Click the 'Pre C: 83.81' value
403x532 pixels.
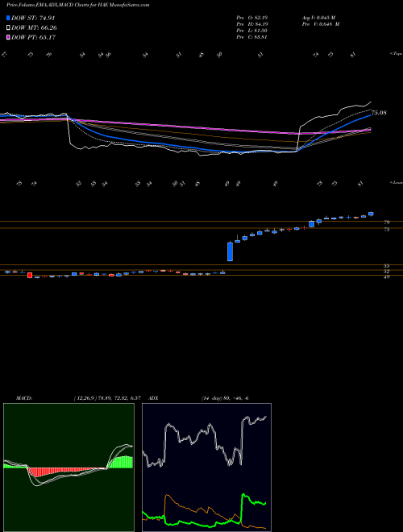pyautogui.click(x=252, y=37)
